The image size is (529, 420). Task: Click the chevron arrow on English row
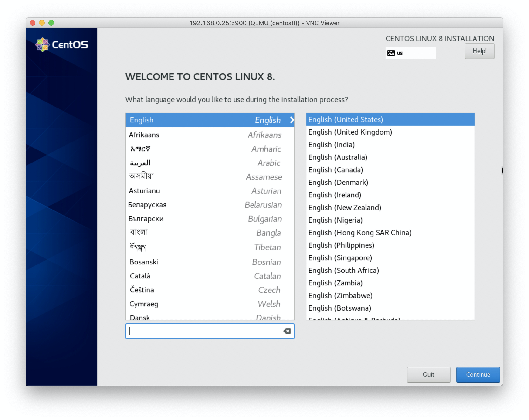pos(292,120)
